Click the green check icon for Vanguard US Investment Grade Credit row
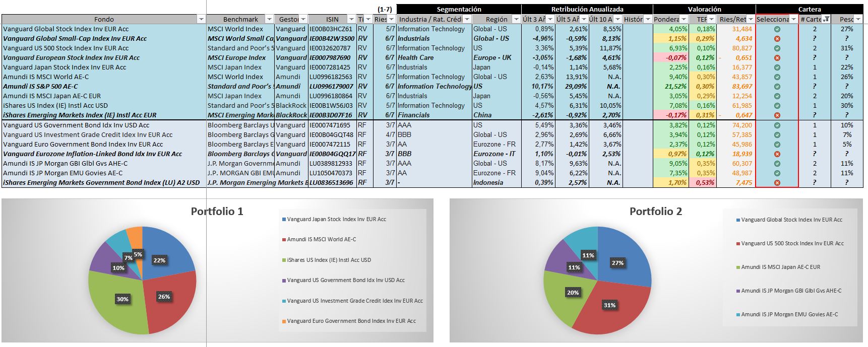 pyautogui.click(x=777, y=135)
